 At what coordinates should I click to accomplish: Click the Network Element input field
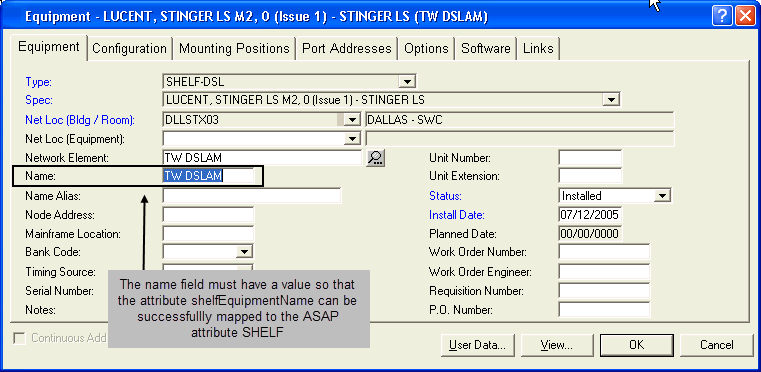click(x=262, y=158)
